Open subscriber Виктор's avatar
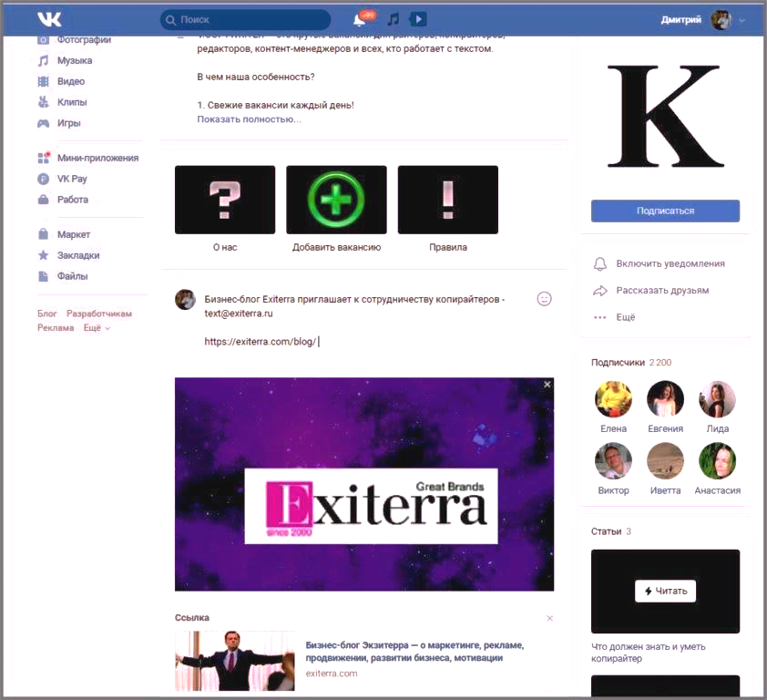This screenshot has height=700, width=767. (x=613, y=461)
